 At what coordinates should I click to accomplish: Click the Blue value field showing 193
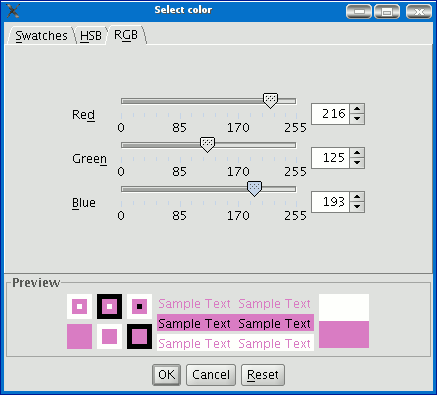[x=330, y=202]
